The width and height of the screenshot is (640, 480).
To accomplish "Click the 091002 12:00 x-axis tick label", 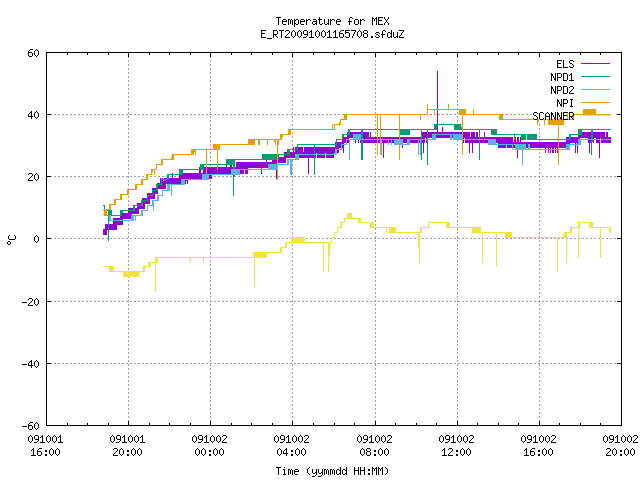I will coord(456,446).
